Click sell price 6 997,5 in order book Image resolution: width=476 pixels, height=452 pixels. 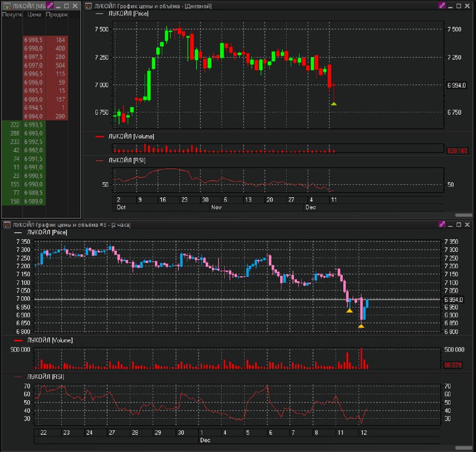point(33,57)
